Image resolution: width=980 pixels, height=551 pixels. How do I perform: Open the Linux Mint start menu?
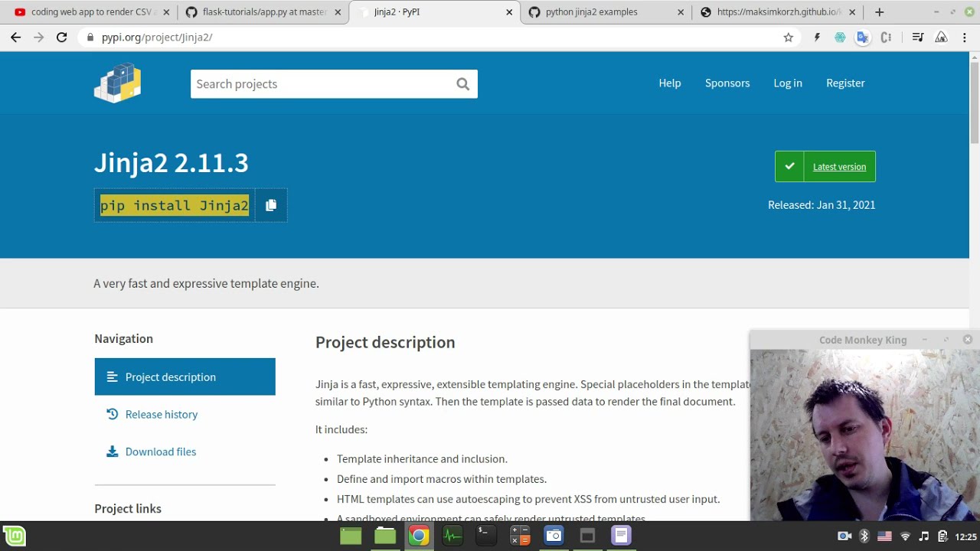[15, 536]
